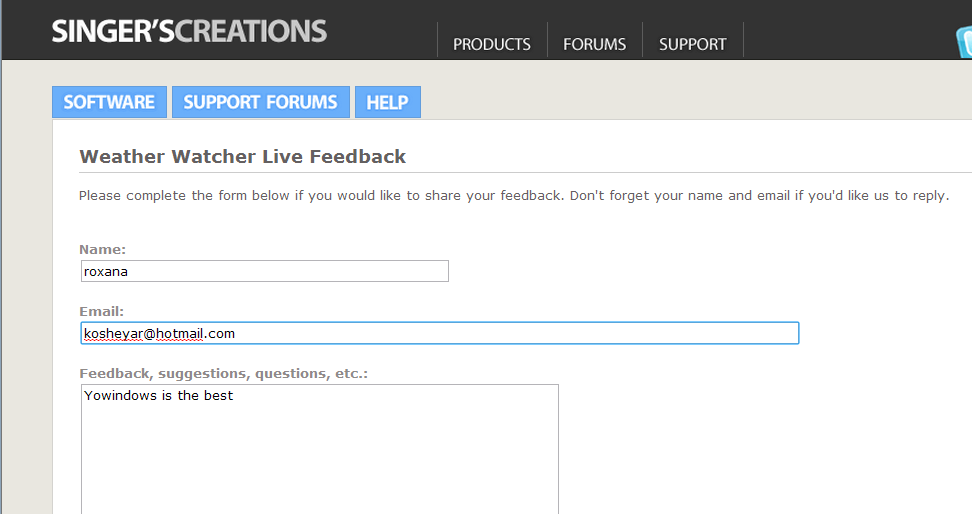Screen dimensions: 972x514
Task: Click the misspelled word 'kosheyar' in Email
Action: [113, 333]
